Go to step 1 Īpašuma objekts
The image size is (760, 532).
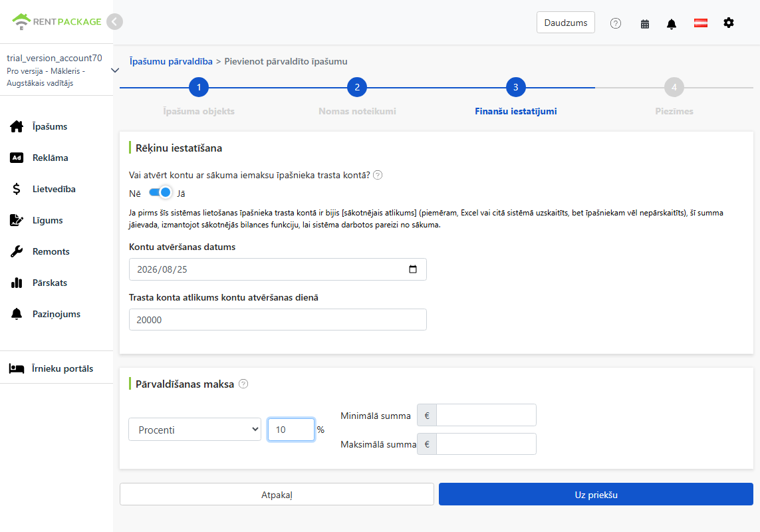click(199, 87)
